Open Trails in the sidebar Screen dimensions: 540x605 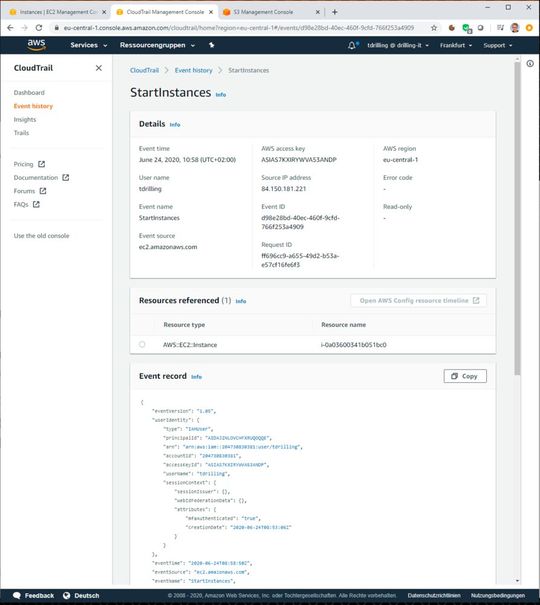(21, 133)
